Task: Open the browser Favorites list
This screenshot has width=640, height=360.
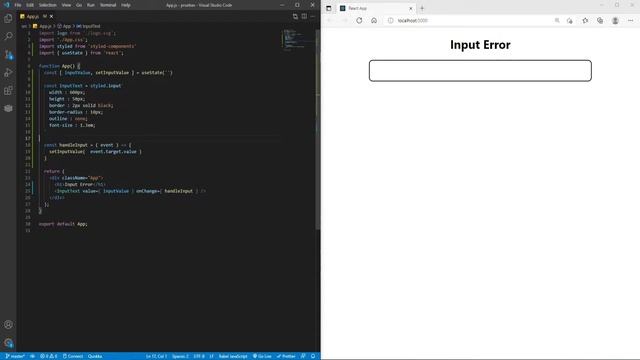Action: pos(585,20)
